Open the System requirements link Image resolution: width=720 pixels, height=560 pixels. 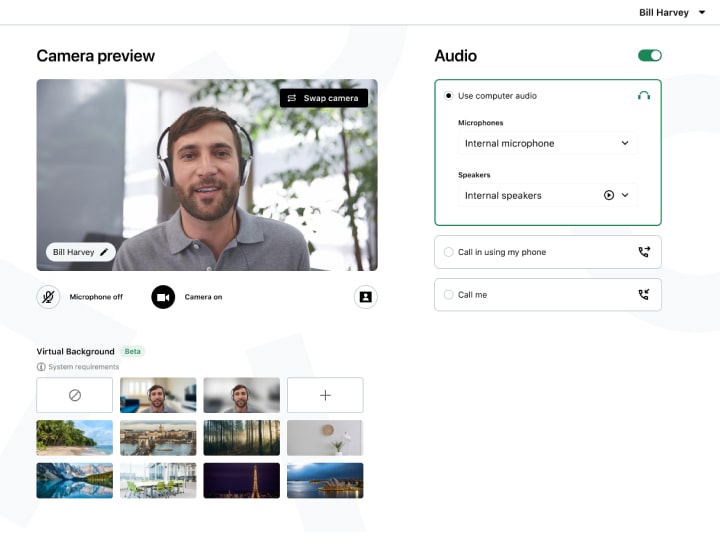coord(83,367)
